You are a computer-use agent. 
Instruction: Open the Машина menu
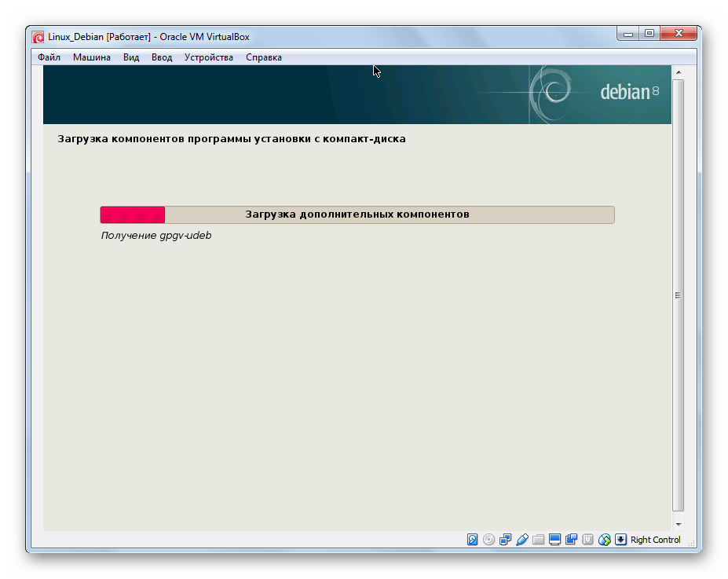[x=92, y=57]
